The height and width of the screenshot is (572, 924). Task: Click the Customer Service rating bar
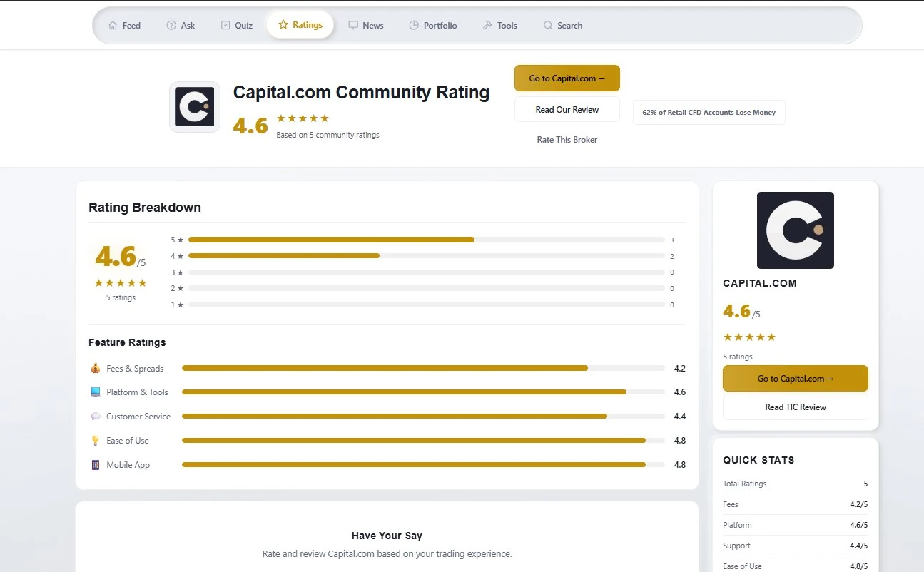click(x=423, y=417)
